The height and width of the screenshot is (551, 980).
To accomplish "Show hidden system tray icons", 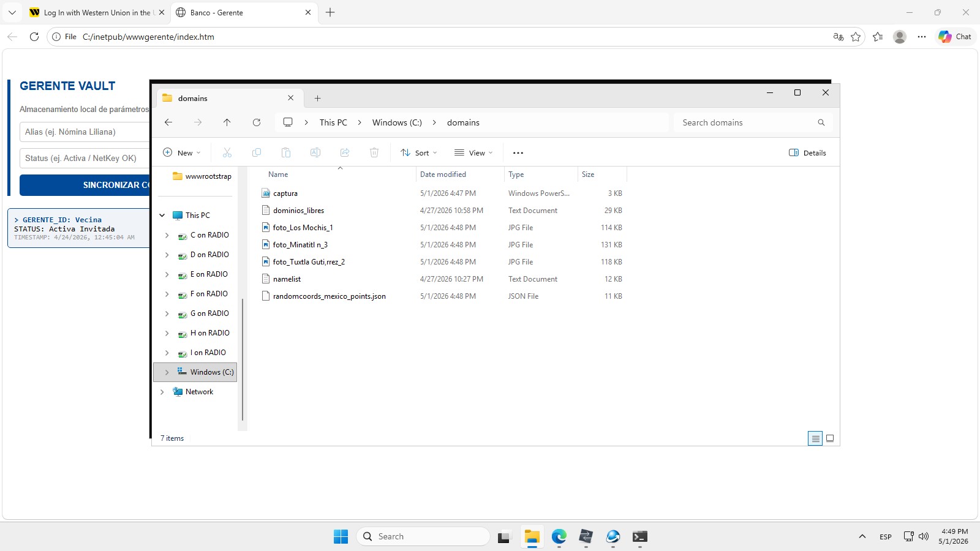I will (862, 537).
